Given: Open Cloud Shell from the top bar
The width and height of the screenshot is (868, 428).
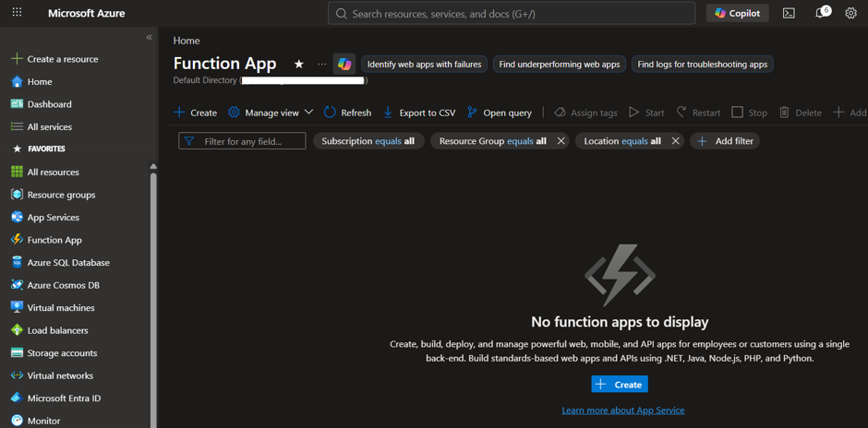Looking at the screenshot, I should (x=789, y=13).
